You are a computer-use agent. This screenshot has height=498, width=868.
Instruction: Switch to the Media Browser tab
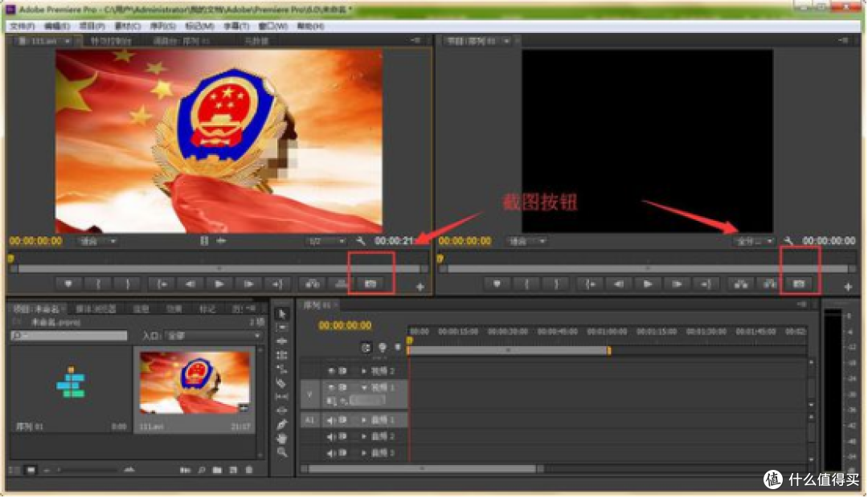point(96,308)
